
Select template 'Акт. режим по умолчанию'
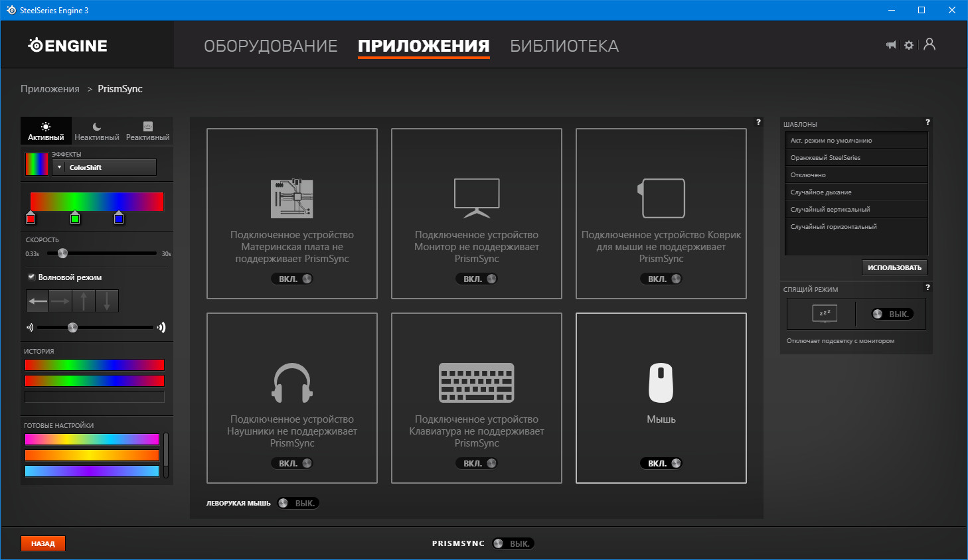(x=856, y=141)
